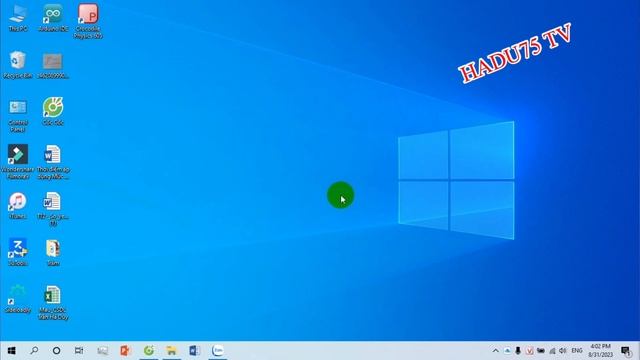This screenshot has height=360, width=640.
Task: Open Word from the taskbar
Action: [x=194, y=351]
